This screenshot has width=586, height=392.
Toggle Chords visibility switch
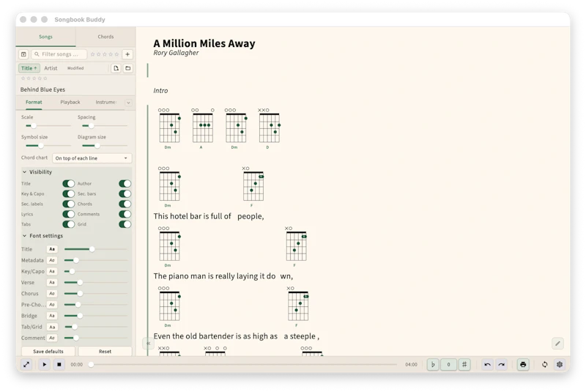125,204
